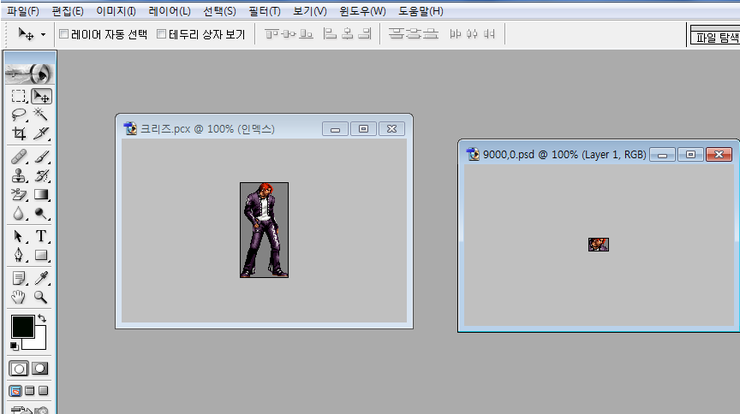Maximize the 크리즈.pcx document window
The image size is (740, 414).
tap(363, 129)
